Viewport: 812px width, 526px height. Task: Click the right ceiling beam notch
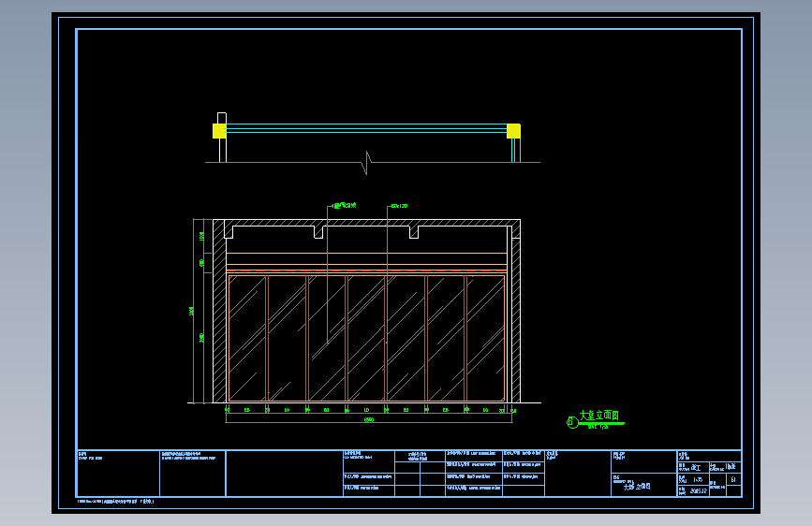click(x=414, y=232)
